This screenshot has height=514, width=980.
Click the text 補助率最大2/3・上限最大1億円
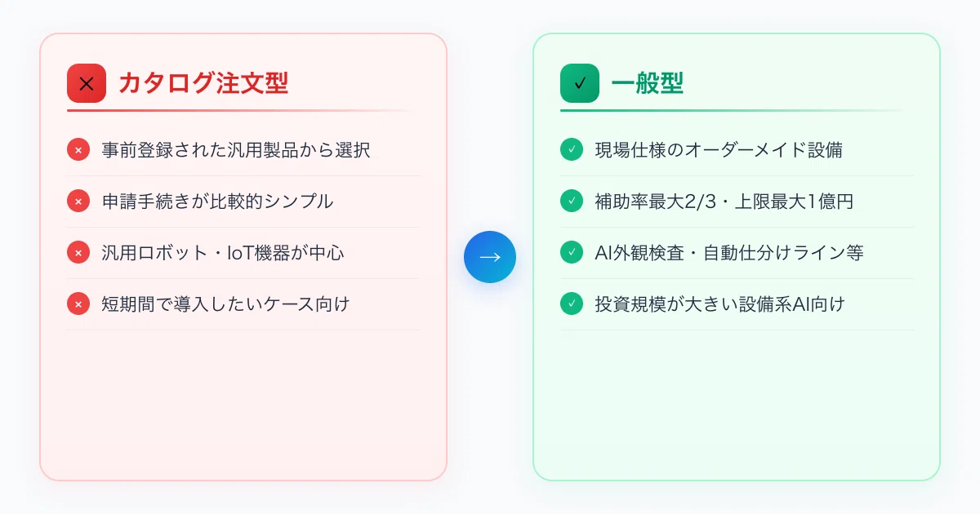(724, 202)
